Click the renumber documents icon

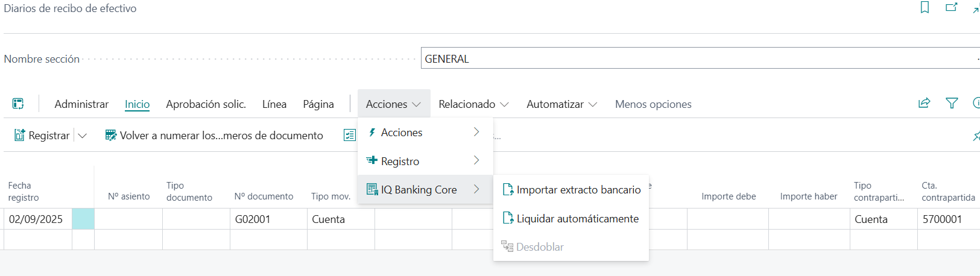[x=110, y=135]
